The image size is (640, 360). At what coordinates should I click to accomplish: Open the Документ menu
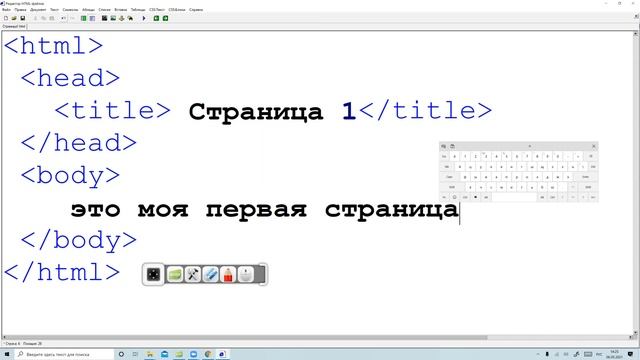(38, 9)
